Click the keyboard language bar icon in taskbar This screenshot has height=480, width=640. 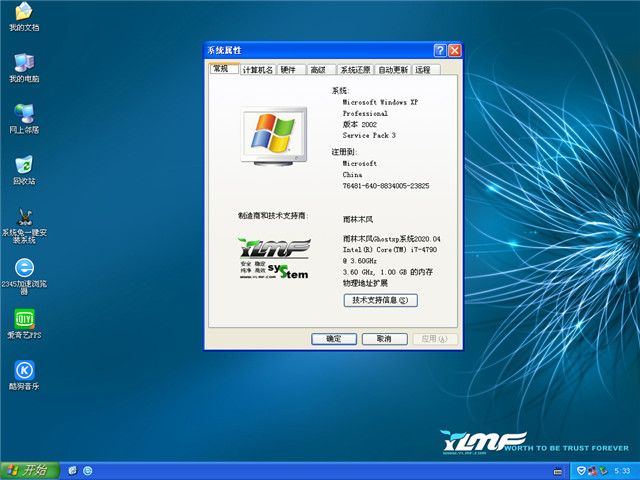[x=558, y=471]
